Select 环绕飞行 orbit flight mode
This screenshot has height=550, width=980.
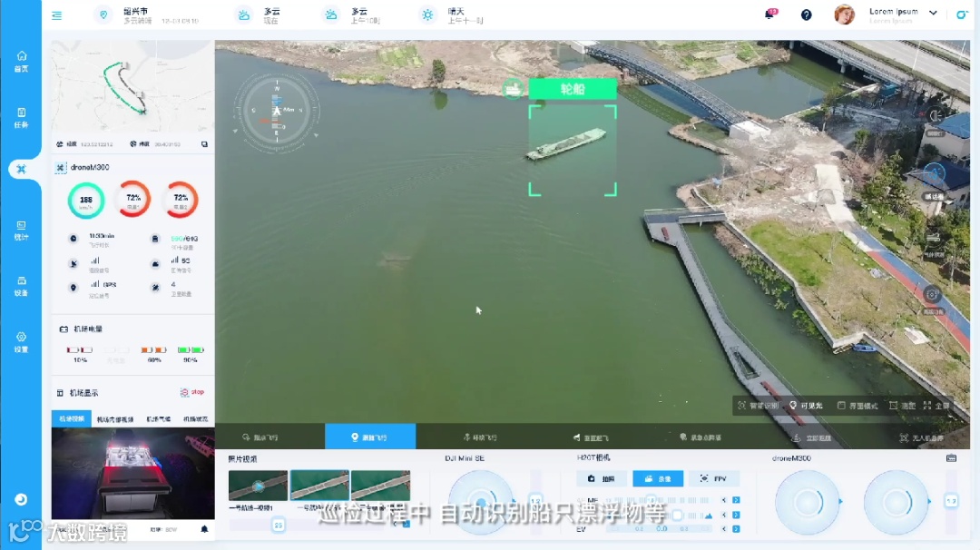[x=480, y=437]
